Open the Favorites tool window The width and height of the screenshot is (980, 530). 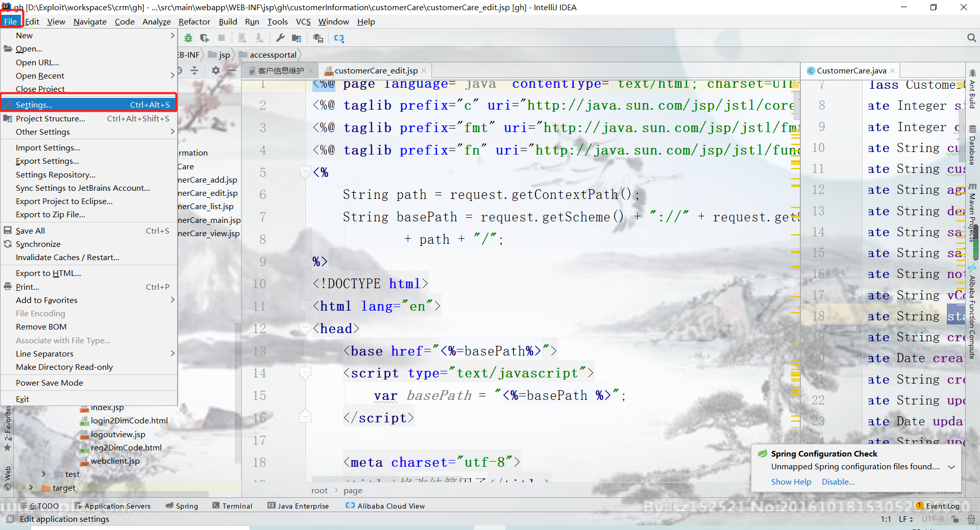(x=8, y=428)
